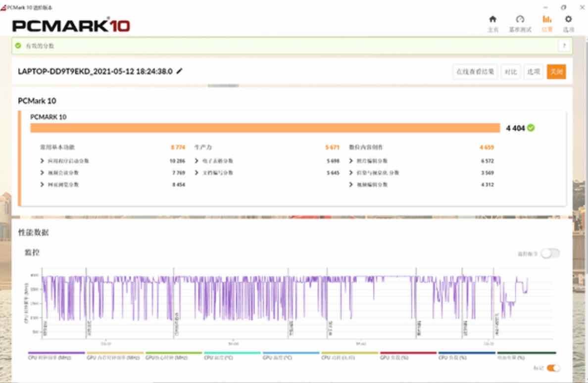The image size is (588, 383).
Task: Click the Performance data (性能数据) heading
Action: click(33, 233)
